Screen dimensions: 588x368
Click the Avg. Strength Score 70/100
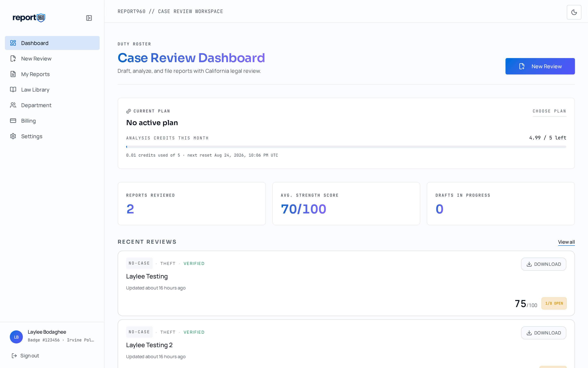tap(303, 209)
